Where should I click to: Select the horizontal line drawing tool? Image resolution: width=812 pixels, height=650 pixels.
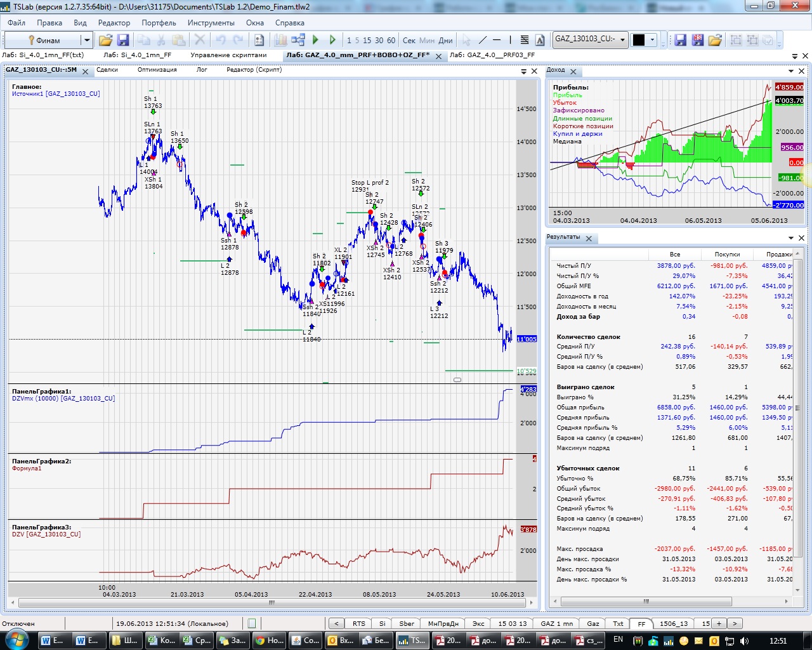pos(497,40)
